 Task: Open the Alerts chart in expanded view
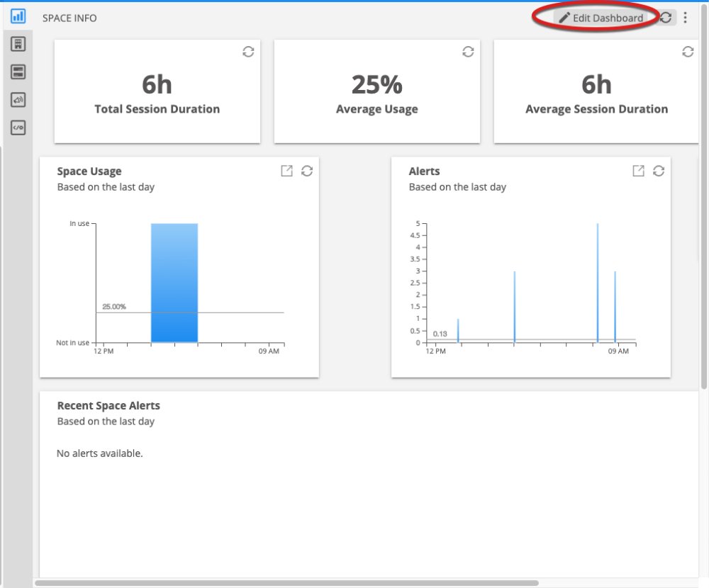639,171
